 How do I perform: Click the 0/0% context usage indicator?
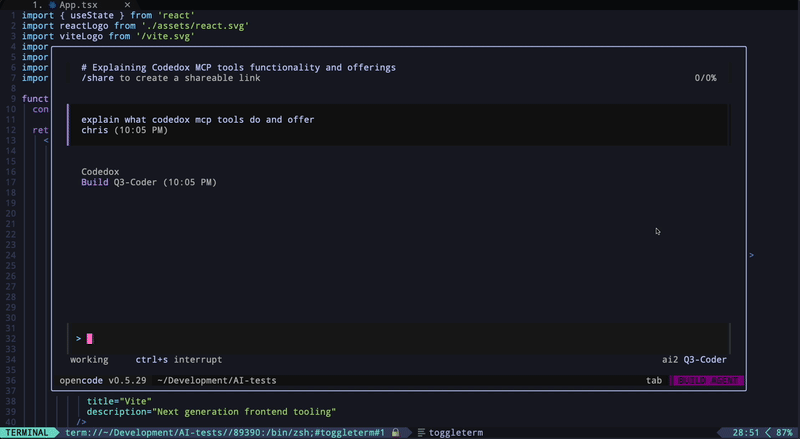(705, 78)
